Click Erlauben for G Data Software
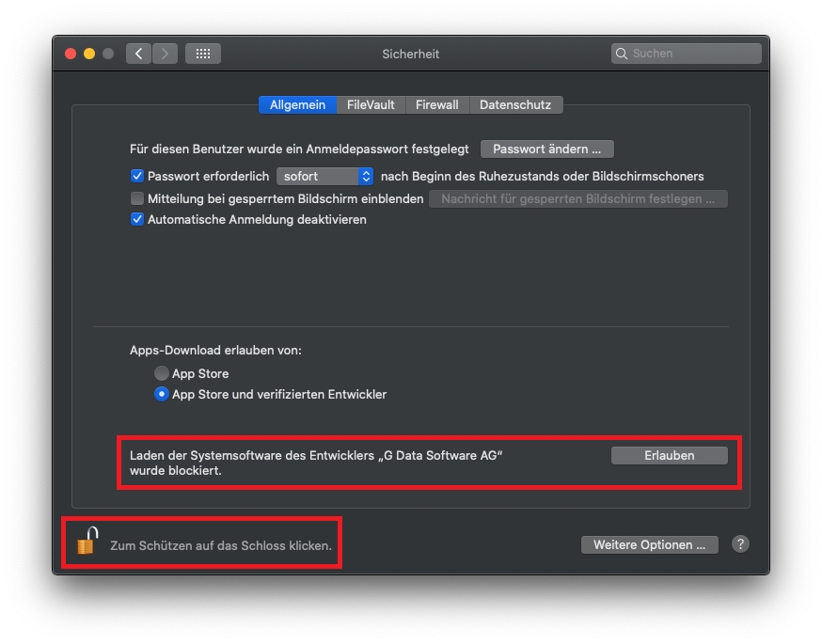Image resolution: width=822 pixels, height=644 pixels. [x=669, y=455]
